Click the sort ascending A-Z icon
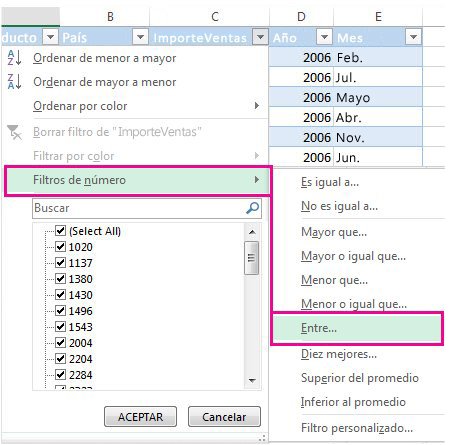 tap(15, 58)
